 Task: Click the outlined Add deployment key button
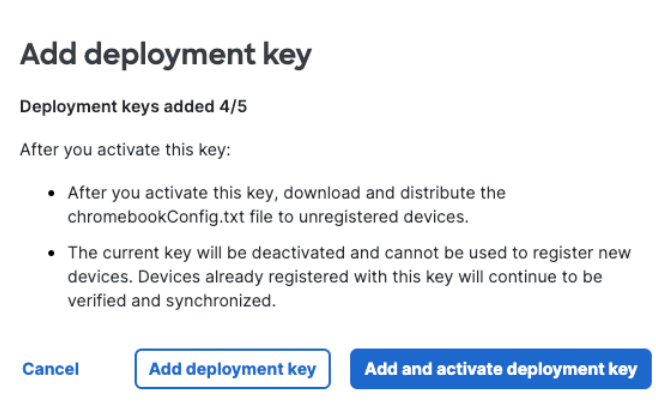pyautogui.click(x=233, y=369)
